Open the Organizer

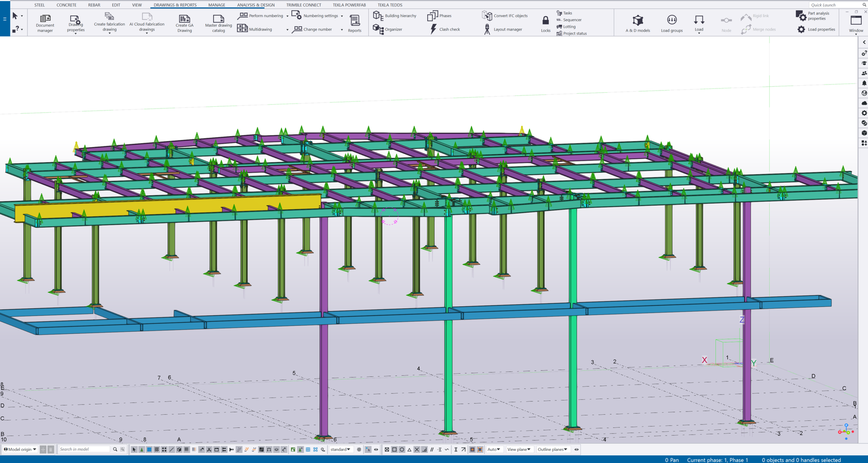coord(387,29)
